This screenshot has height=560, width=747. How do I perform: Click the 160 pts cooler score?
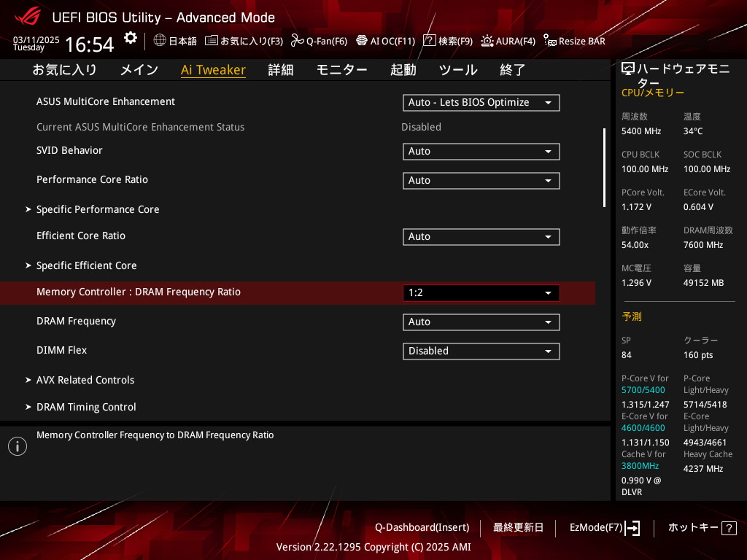click(x=698, y=355)
